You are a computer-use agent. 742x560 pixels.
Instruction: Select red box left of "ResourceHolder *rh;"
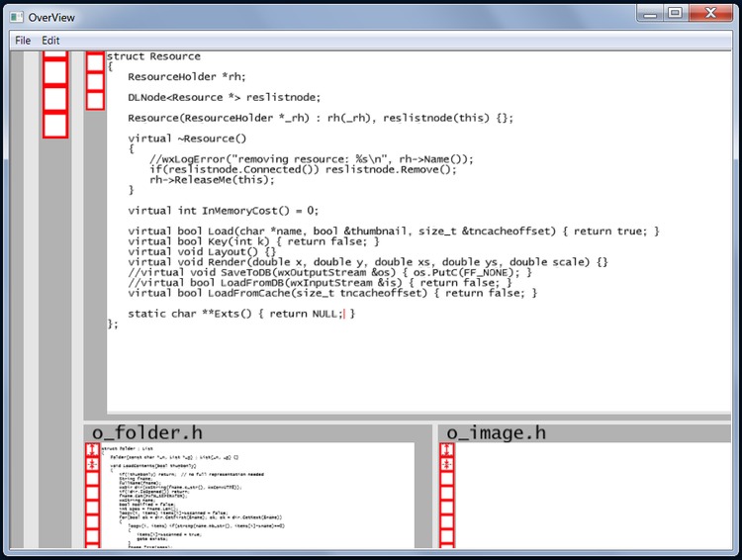(x=95, y=81)
